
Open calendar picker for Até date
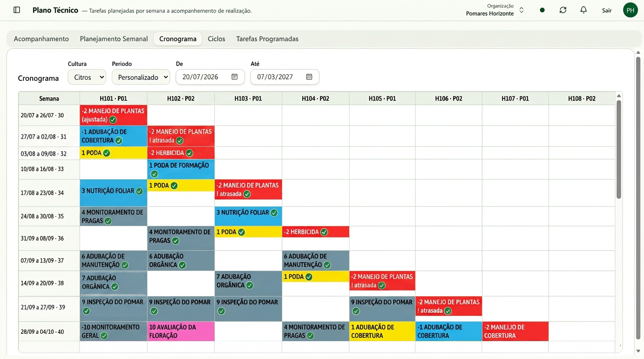[309, 77]
